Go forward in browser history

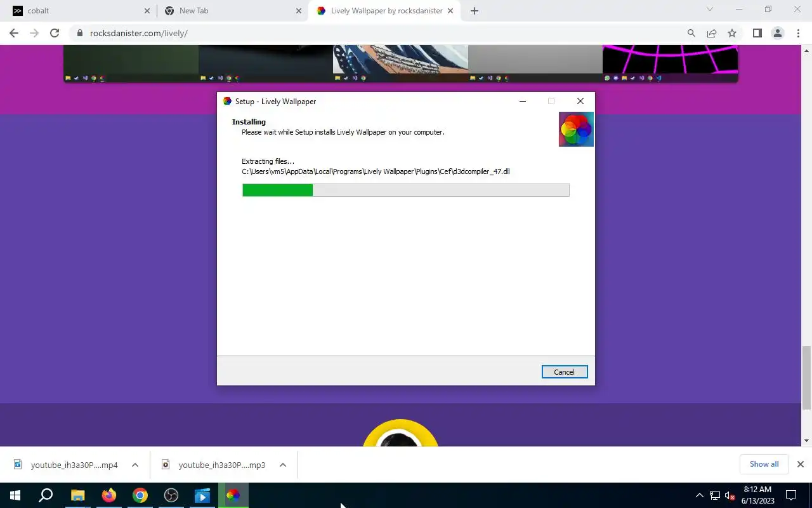click(x=34, y=33)
